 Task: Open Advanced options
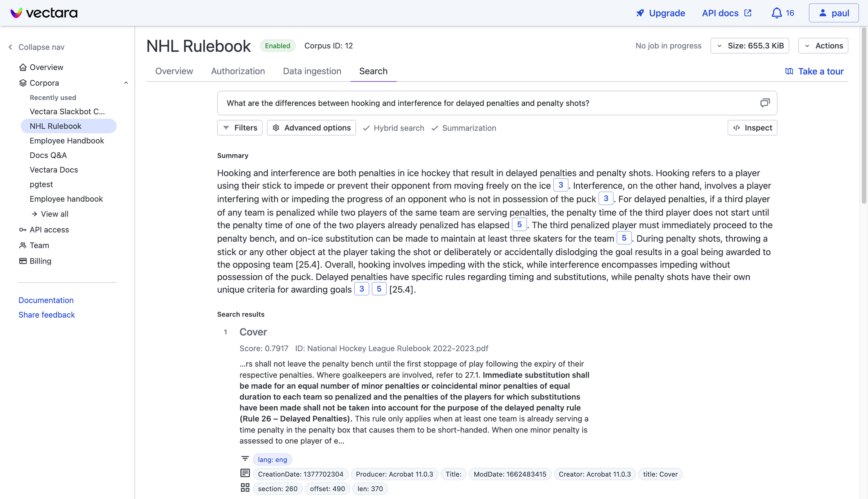coord(311,127)
